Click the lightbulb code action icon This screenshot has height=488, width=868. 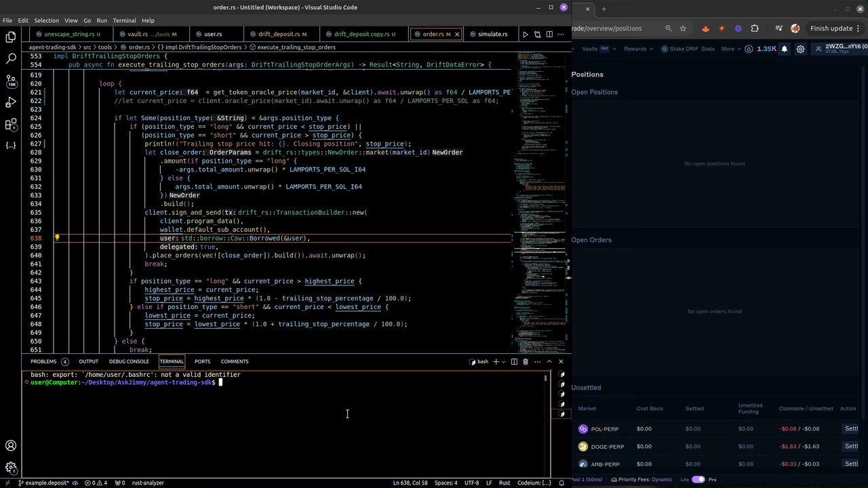coord(57,238)
